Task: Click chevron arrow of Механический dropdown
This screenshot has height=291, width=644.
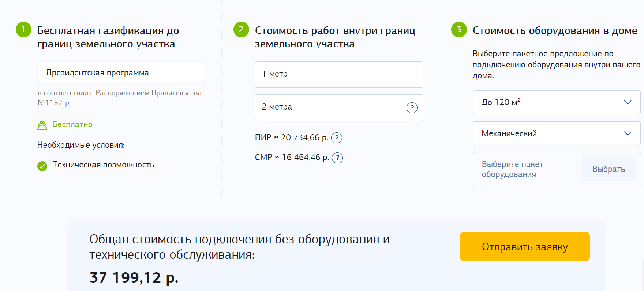Action: coord(628,133)
